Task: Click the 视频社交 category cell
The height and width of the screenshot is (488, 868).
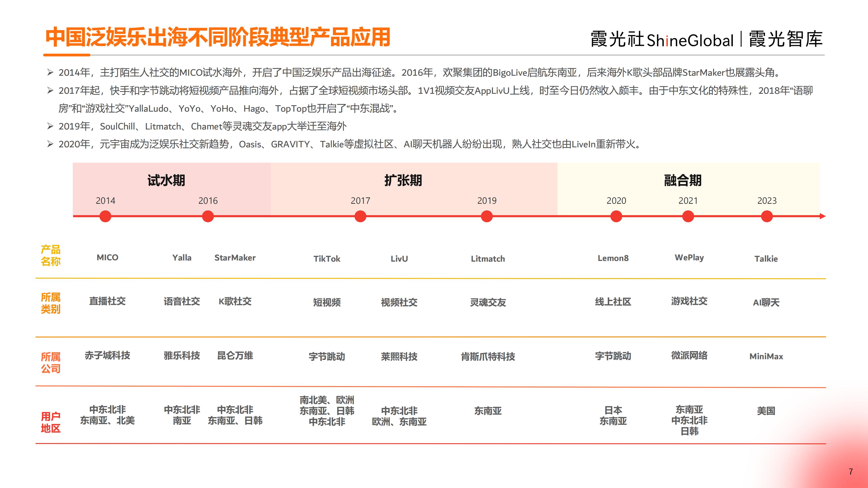Action: point(399,303)
